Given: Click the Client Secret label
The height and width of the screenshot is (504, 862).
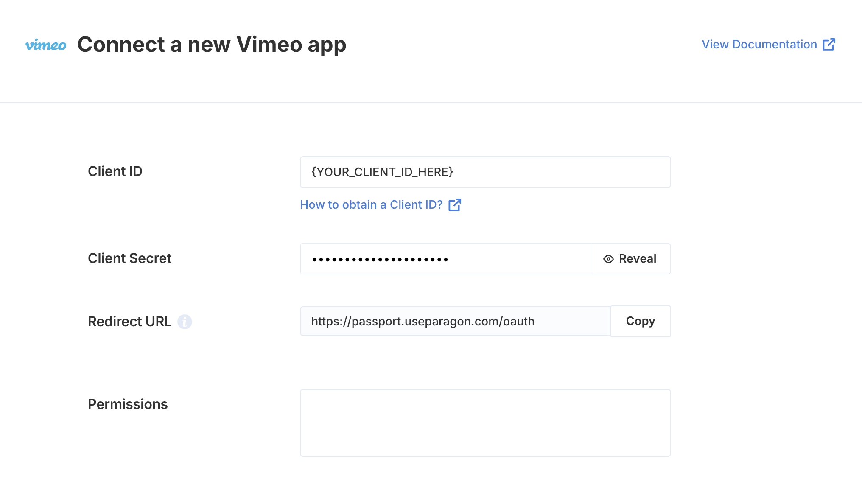Looking at the screenshot, I should click(x=129, y=258).
